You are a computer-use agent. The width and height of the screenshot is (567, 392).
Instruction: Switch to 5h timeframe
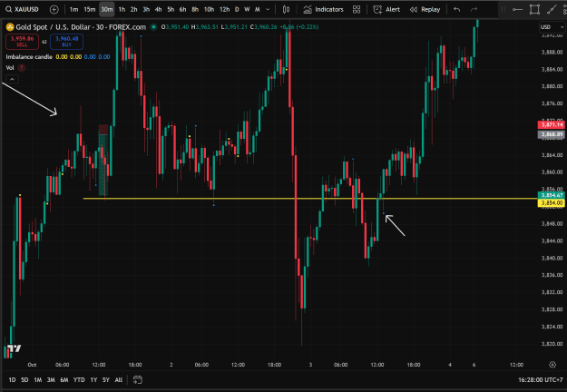tap(171, 9)
